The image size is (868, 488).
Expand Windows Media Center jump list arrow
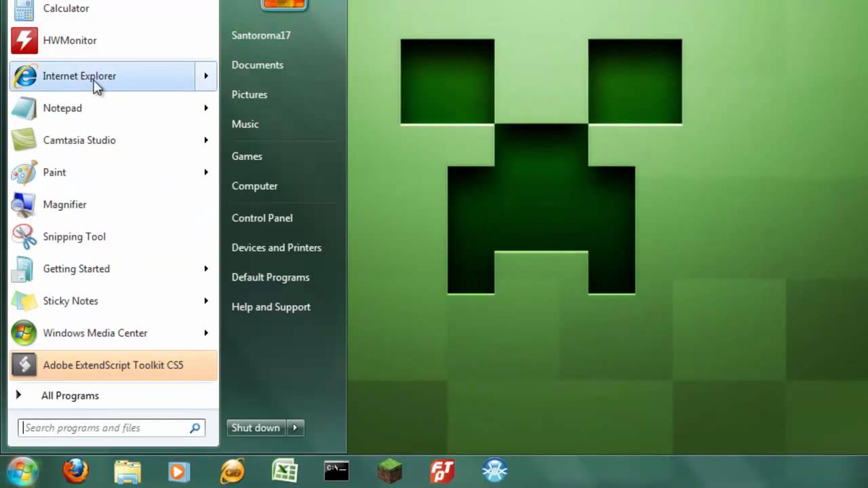206,333
